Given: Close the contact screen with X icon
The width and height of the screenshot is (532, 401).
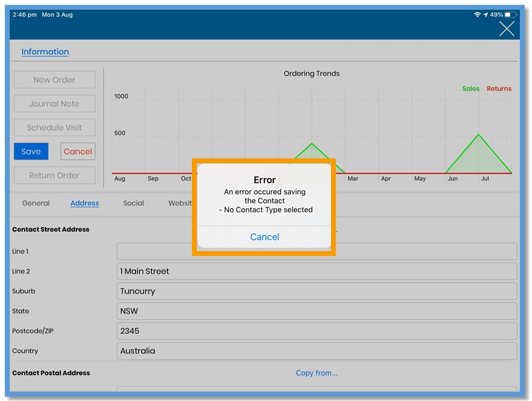Looking at the screenshot, I should click(x=506, y=29).
